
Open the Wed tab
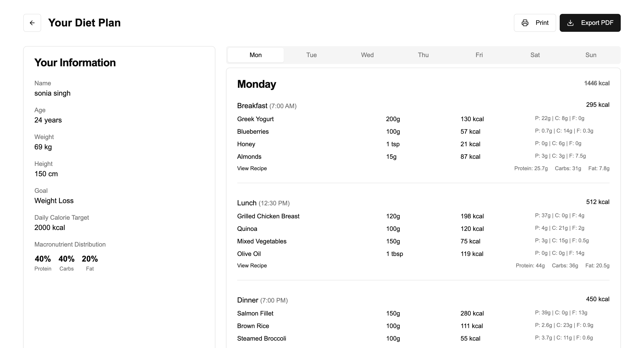pos(367,55)
